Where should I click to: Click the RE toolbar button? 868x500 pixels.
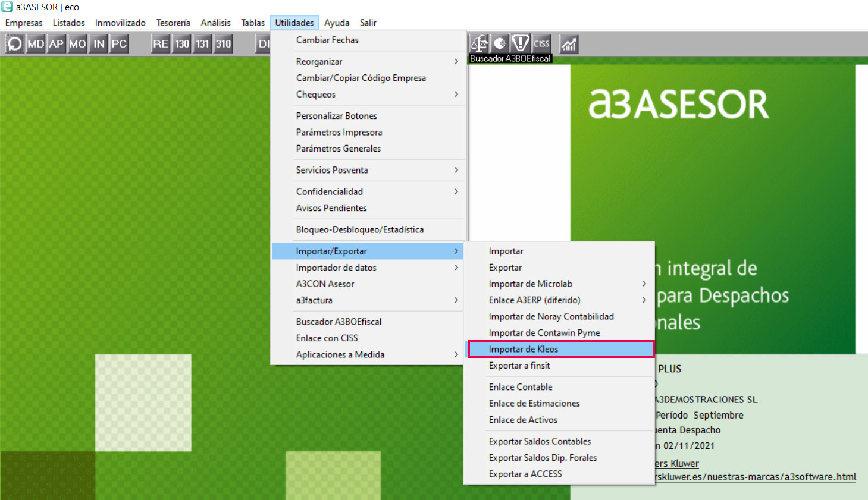[161, 44]
